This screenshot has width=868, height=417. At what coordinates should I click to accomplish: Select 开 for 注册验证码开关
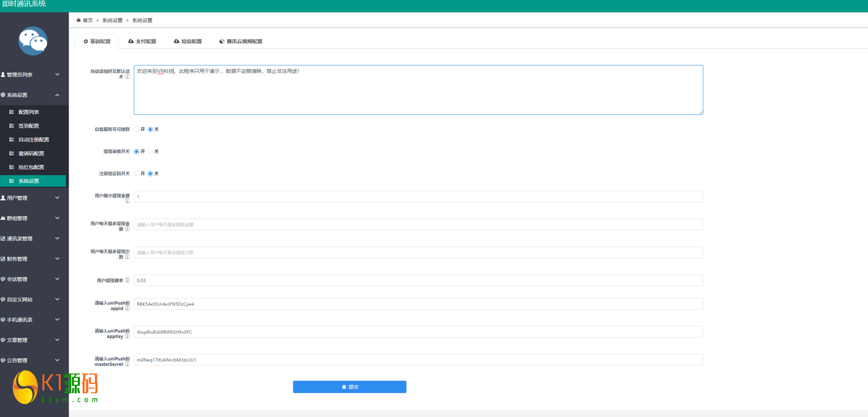[x=136, y=174]
